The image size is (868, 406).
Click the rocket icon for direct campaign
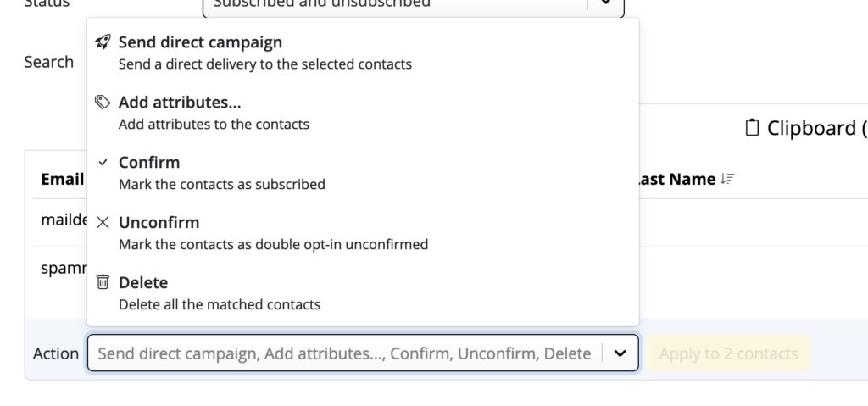click(x=103, y=42)
